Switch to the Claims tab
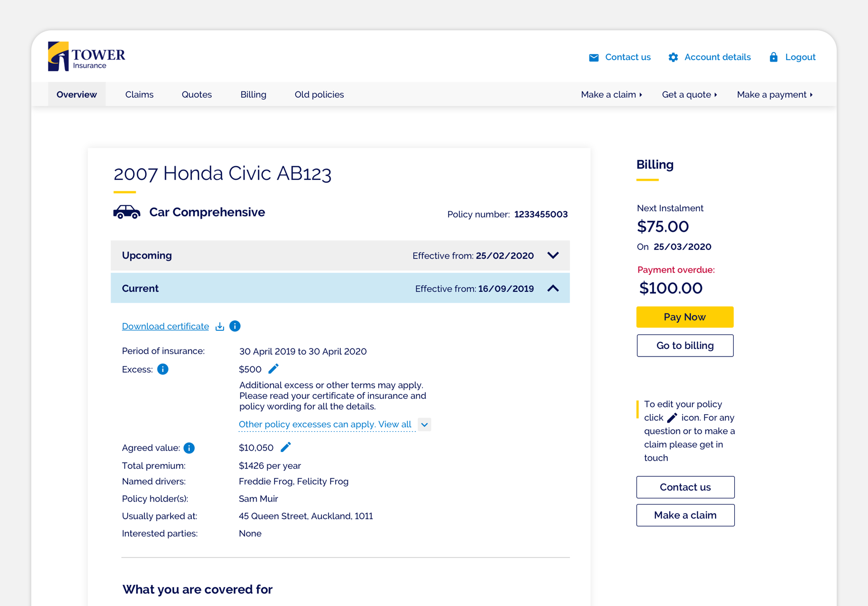This screenshot has height=606, width=868. (x=139, y=95)
